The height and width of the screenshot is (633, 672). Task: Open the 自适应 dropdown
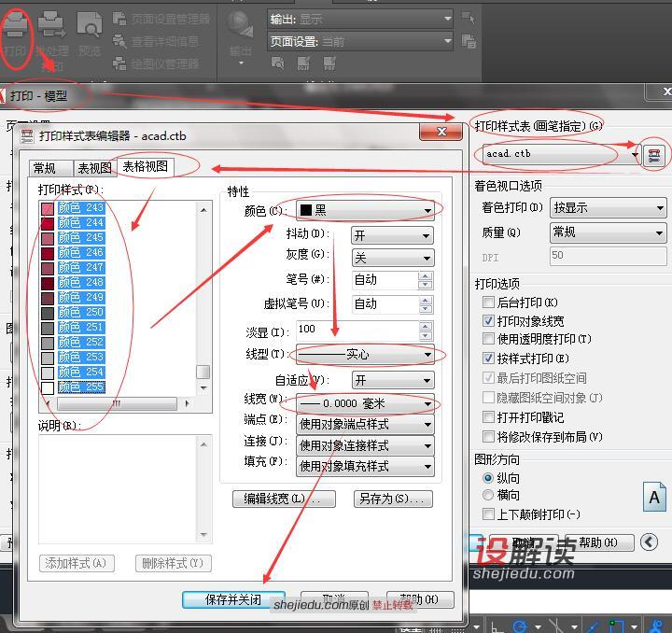pyautogui.click(x=393, y=380)
